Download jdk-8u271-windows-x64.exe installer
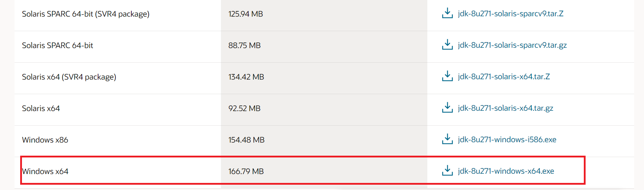Screen dimensions: 644x190 [x=506, y=171]
